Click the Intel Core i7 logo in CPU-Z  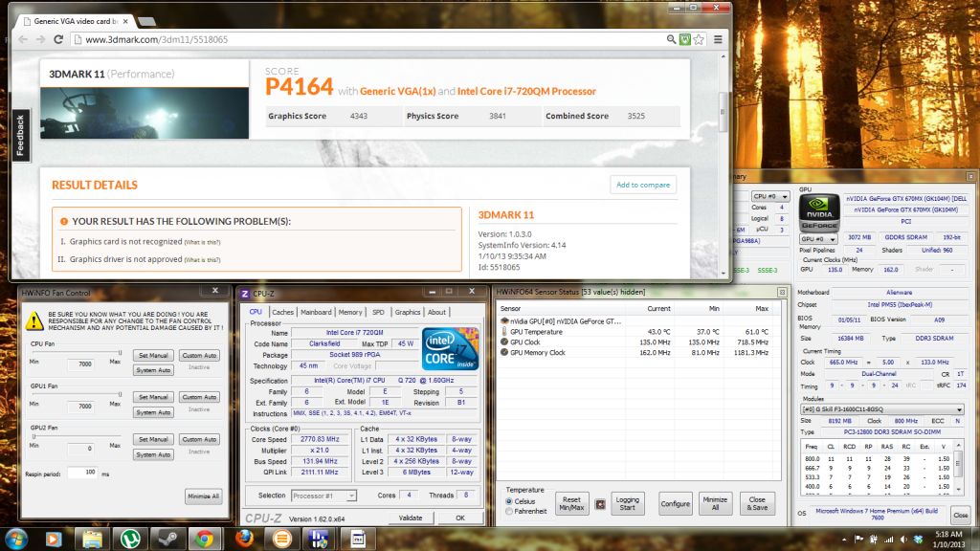[450, 348]
